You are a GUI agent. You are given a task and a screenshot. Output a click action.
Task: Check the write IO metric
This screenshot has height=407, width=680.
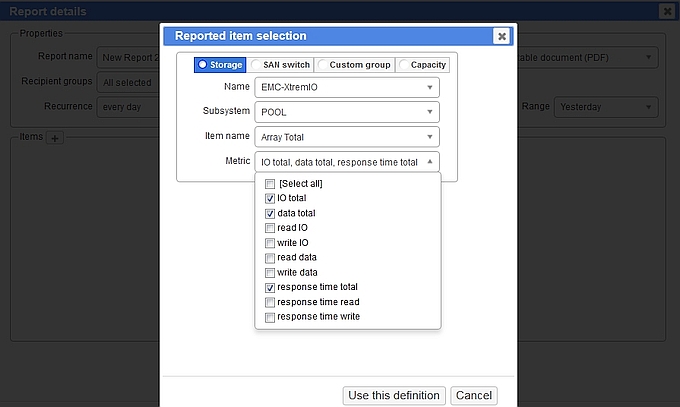(270, 243)
